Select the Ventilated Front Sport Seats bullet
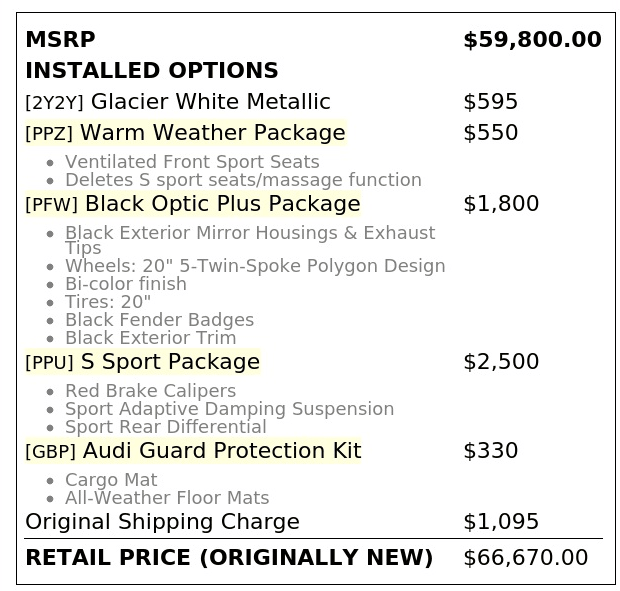This screenshot has height=591, width=620. 192,162
